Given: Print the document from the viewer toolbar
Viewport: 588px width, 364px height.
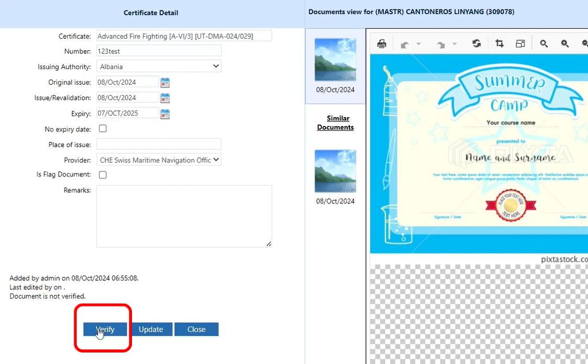Looking at the screenshot, I should point(382,44).
